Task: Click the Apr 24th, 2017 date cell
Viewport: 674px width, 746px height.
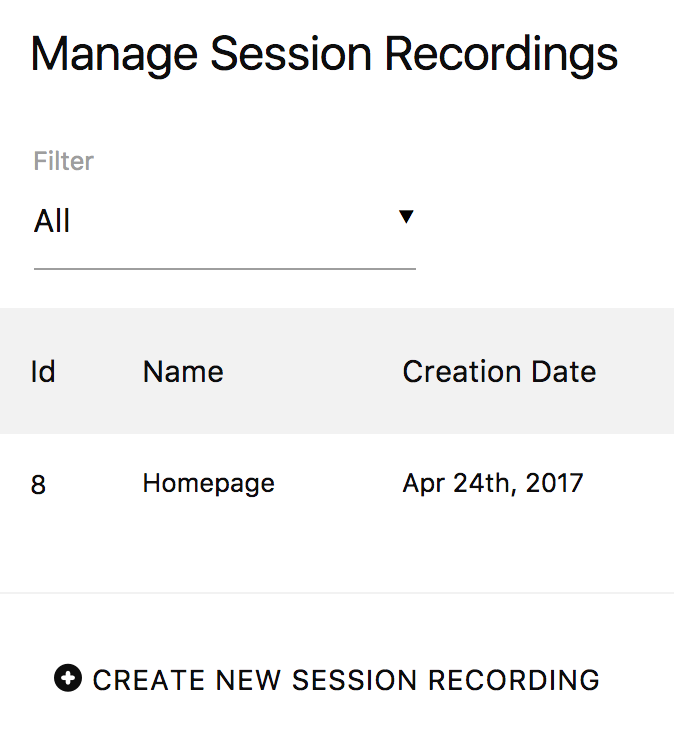Action: (x=492, y=484)
